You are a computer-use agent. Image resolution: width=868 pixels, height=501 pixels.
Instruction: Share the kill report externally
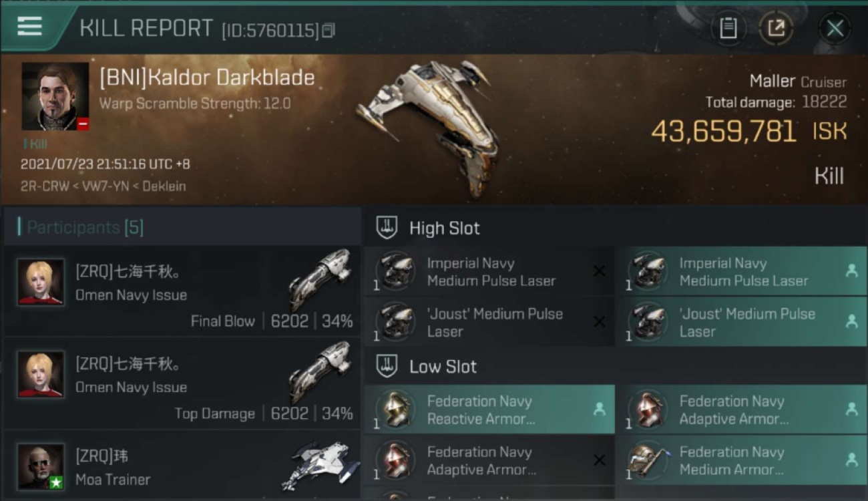coord(776,28)
